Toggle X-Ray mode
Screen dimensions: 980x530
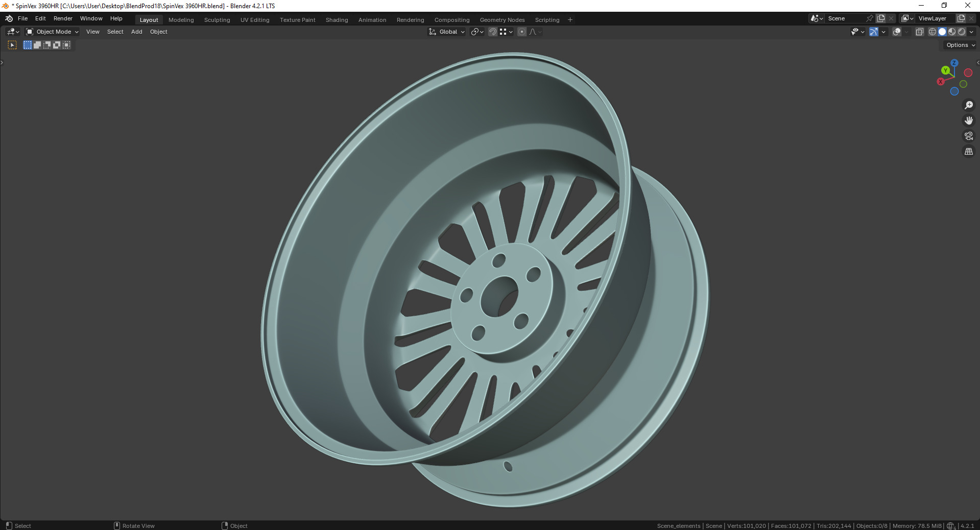point(920,32)
